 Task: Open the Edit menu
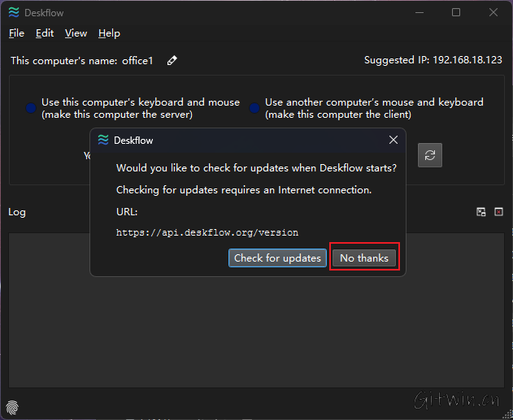(45, 33)
